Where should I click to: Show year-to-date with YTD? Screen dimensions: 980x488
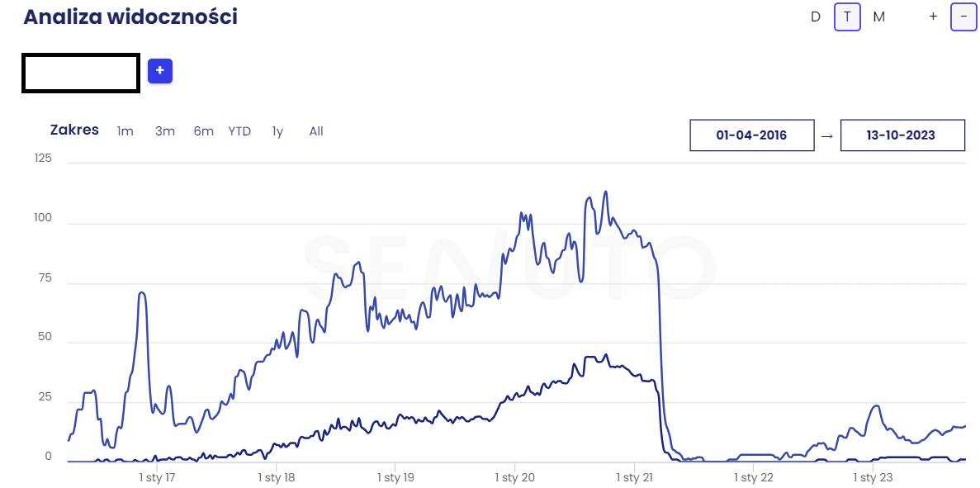[x=239, y=131]
